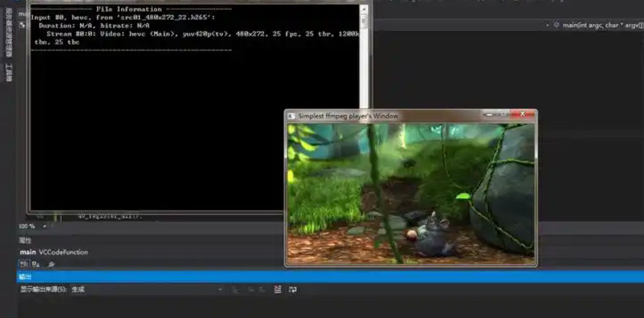The height and width of the screenshot is (318, 644).
Task: Click the 'File Information' header in console
Action: [129, 9]
